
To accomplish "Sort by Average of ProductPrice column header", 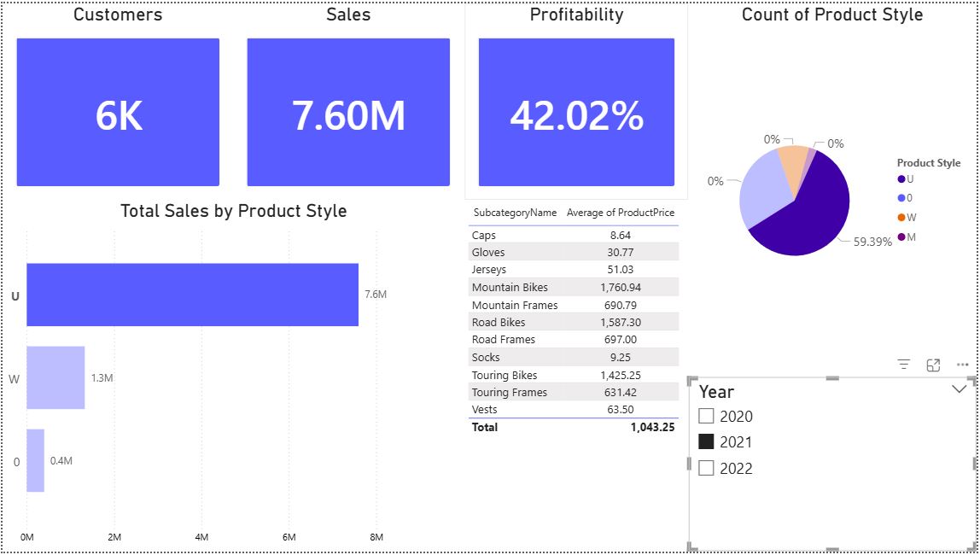I will tap(621, 213).
